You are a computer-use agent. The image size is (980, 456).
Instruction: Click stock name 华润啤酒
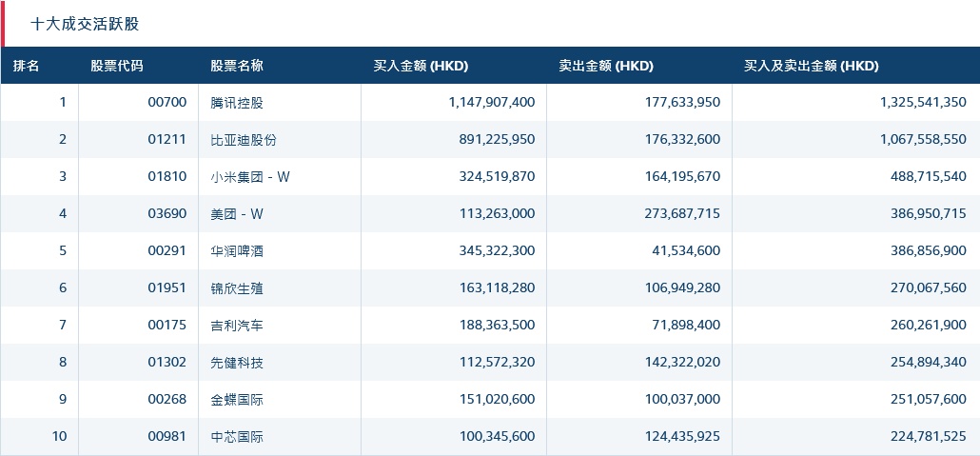pos(237,251)
